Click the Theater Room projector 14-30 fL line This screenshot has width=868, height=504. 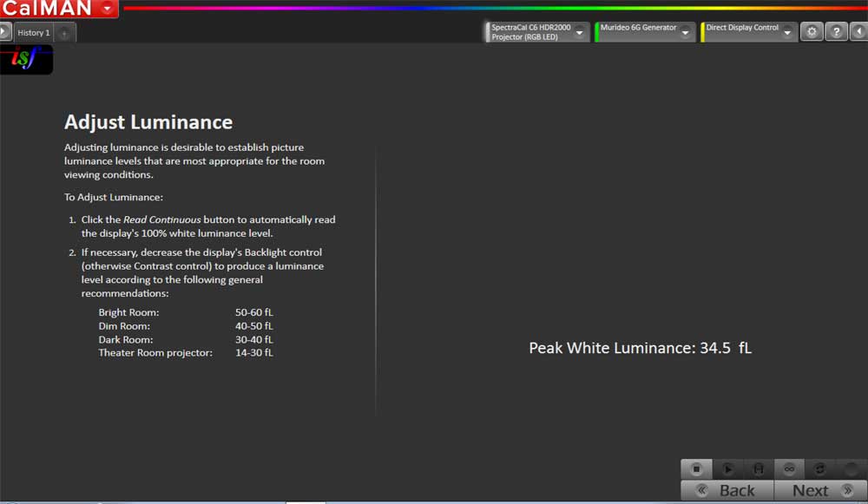coord(186,353)
